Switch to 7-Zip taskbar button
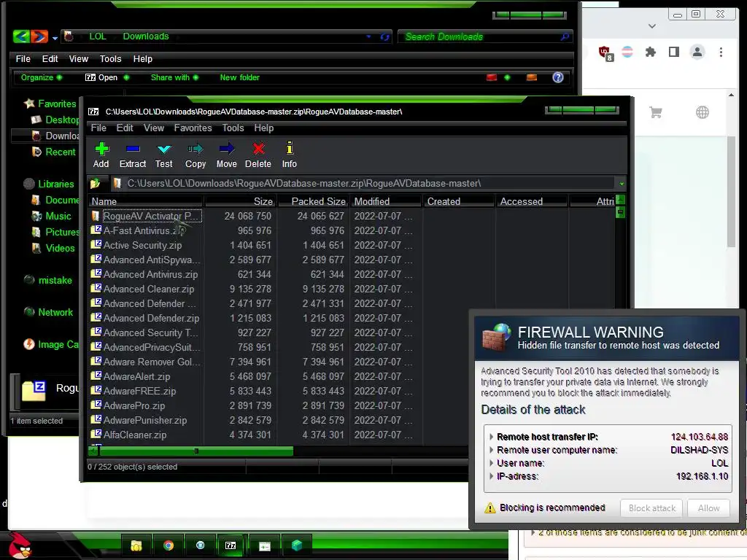The image size is (747, 560). [231, 545]
